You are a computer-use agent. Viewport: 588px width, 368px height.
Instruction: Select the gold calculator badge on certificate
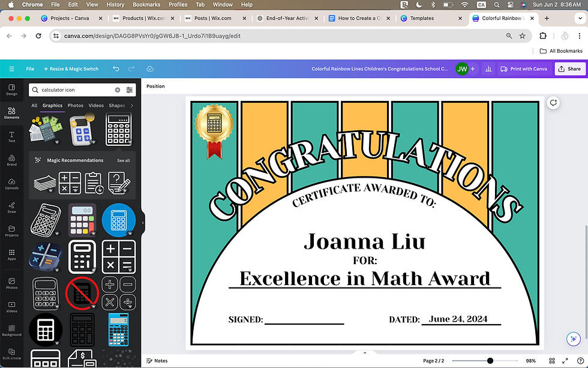(x=214, y=131)
